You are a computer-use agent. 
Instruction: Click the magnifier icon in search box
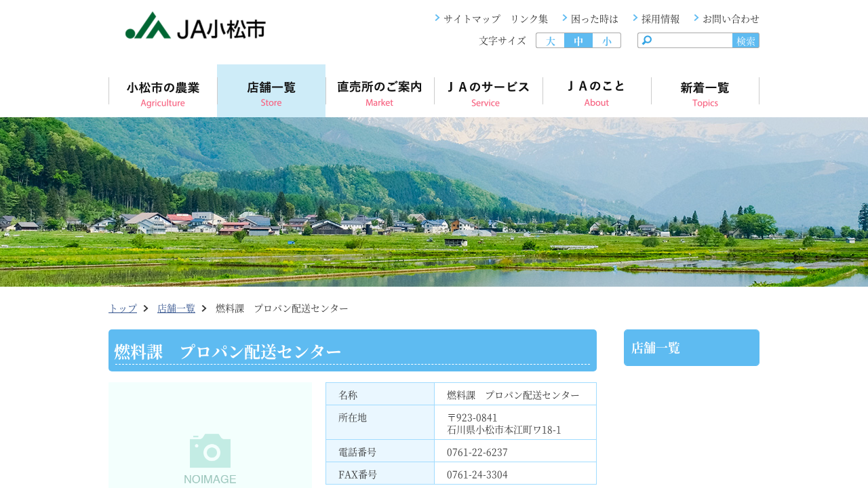(x=647, y=41)
